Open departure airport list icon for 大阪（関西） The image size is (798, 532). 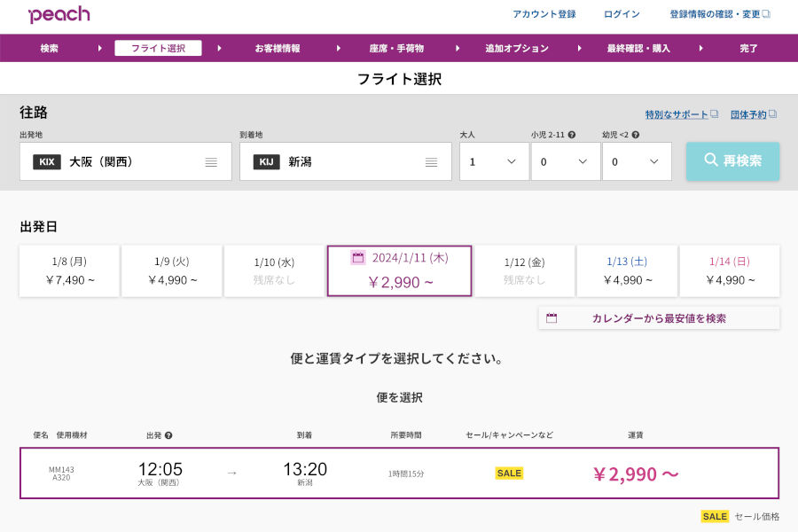(211, 162)
